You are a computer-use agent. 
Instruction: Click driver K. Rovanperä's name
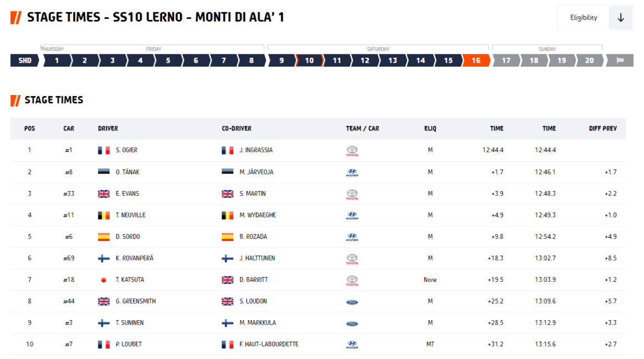pyautogui.click(x=134, y=258)
